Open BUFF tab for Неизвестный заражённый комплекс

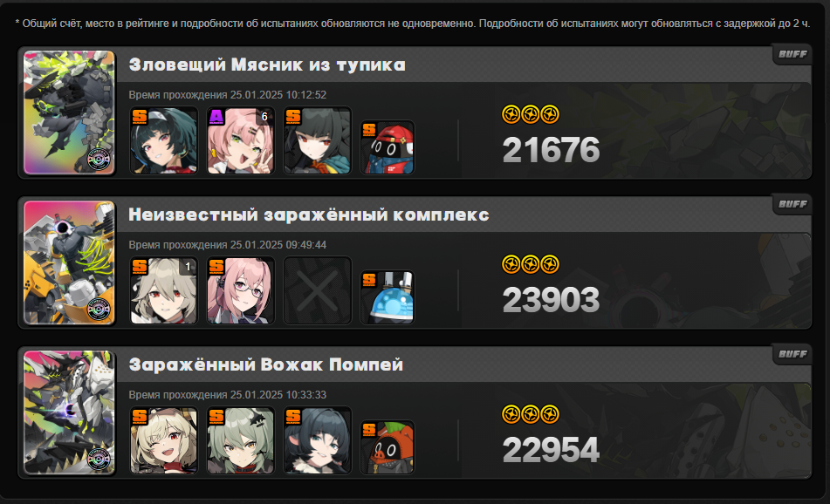[x=792, y=205]
